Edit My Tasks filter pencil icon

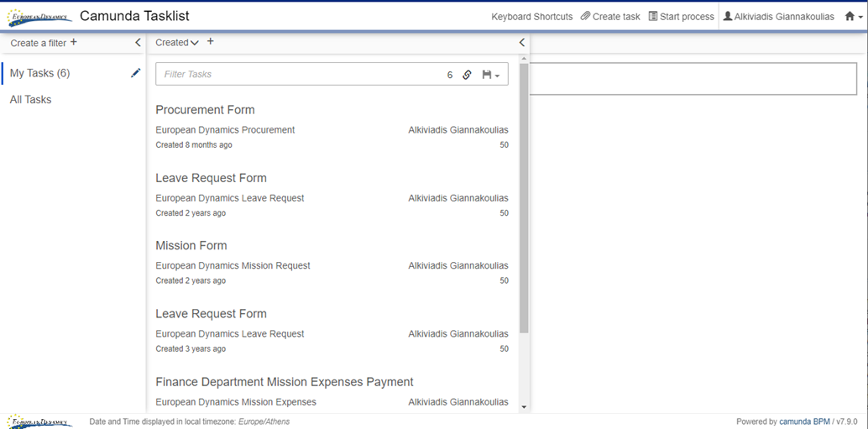point(136,73)
